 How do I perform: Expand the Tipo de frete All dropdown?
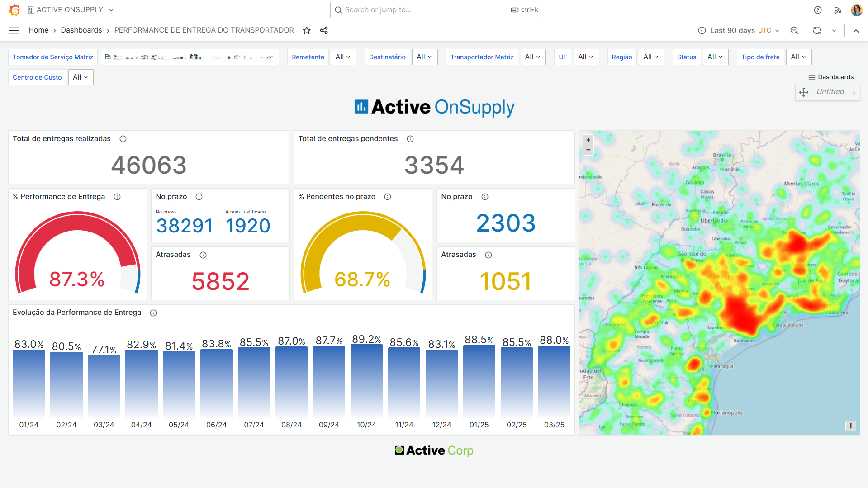(x=799, y=57)
